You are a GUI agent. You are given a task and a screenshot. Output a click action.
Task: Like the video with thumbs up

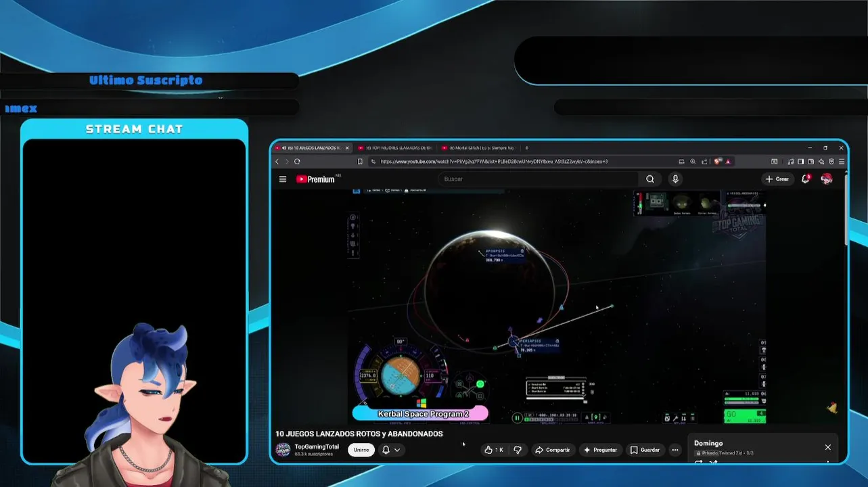click(494, 450)
